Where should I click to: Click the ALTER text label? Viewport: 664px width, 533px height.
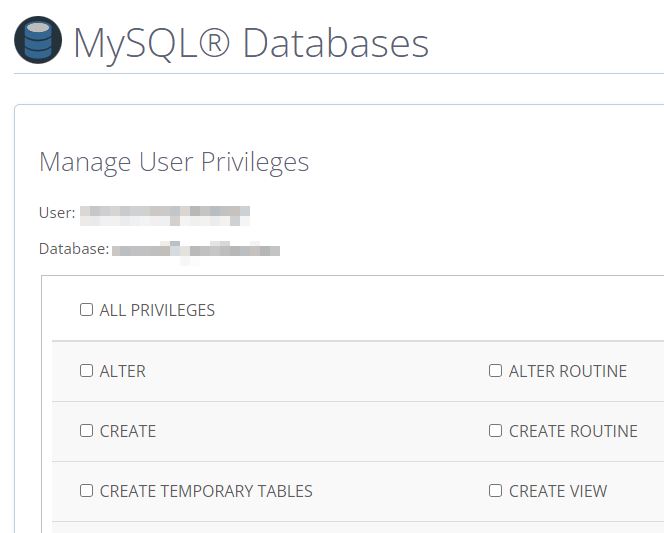[122, 371]
